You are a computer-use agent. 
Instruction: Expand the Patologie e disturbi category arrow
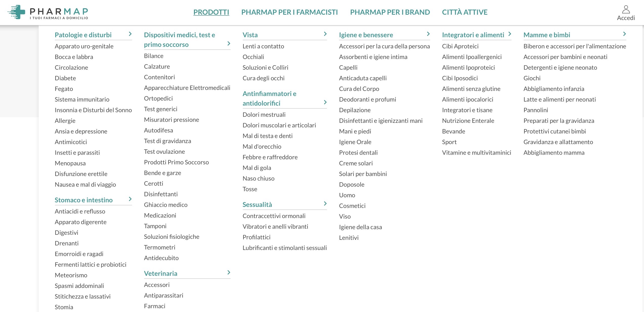[130, 34]
